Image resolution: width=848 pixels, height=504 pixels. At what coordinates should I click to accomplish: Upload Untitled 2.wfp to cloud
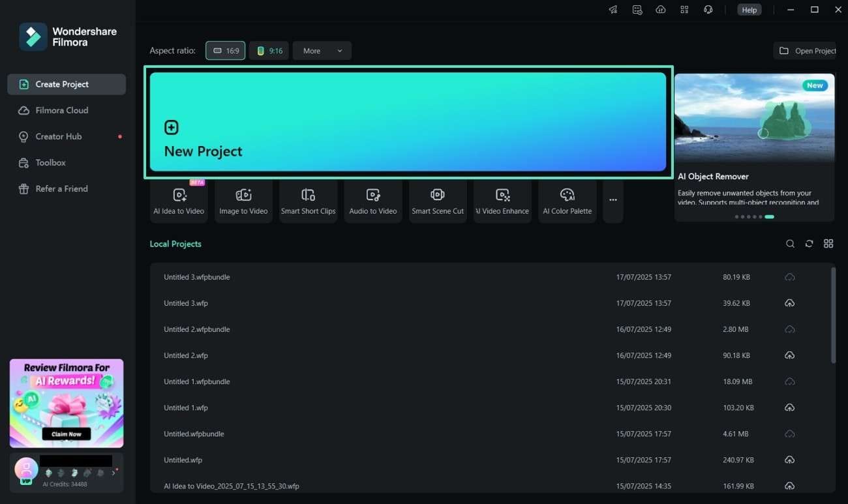(x=789, y=355)
